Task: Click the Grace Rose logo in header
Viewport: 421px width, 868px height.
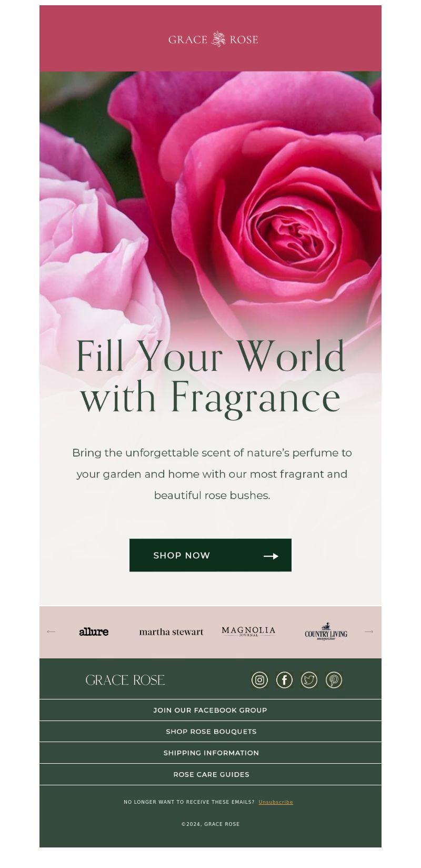Action: tap(213, 40)
